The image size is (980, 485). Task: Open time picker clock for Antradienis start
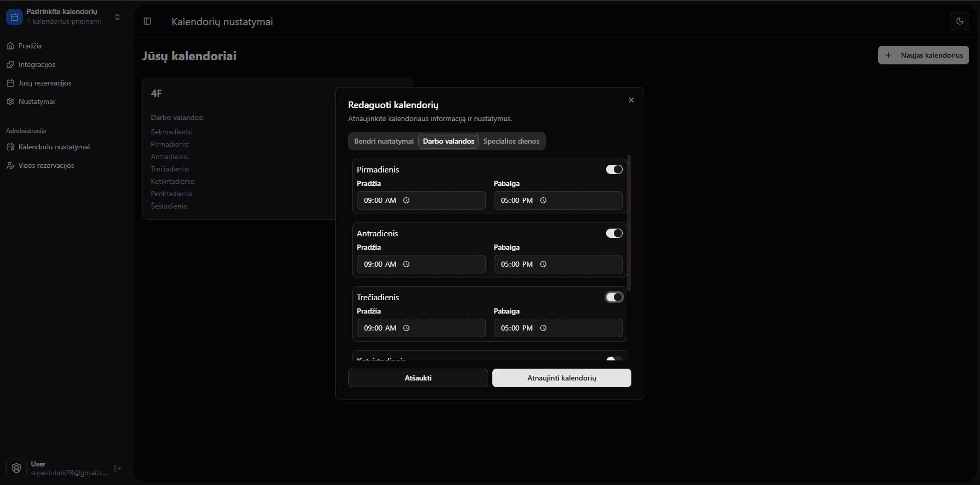point(406,264)
